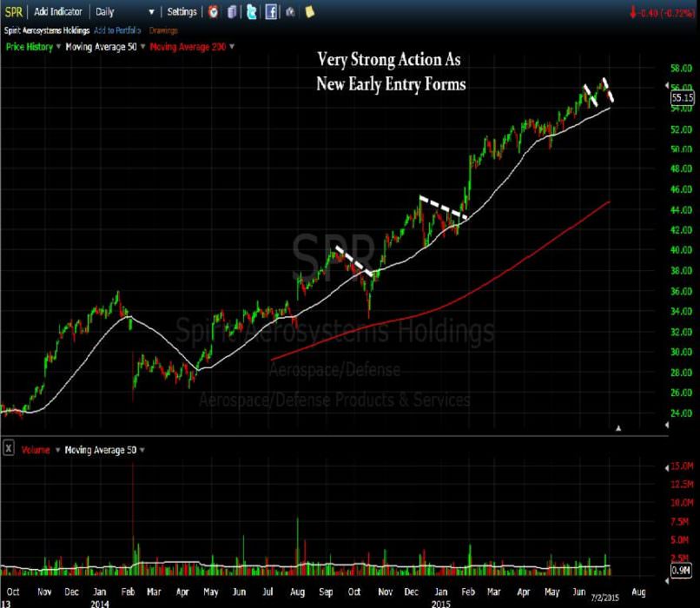The image size is (700, 608).
Task: Click the SPR ticker symbol
Action: 13,12
